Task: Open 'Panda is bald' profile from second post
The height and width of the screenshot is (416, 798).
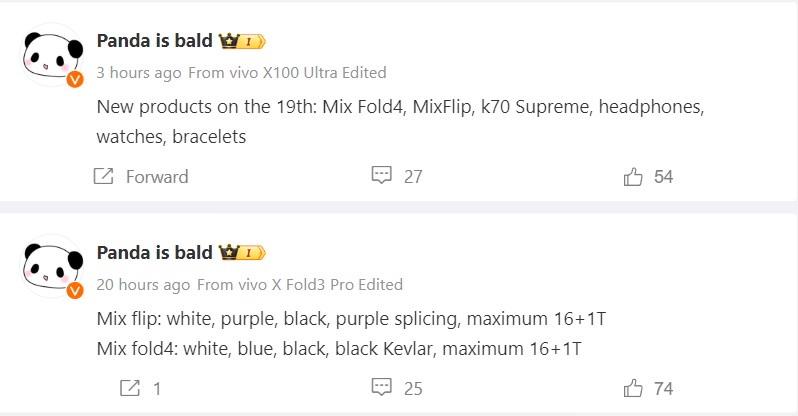Action: point(154,253)
